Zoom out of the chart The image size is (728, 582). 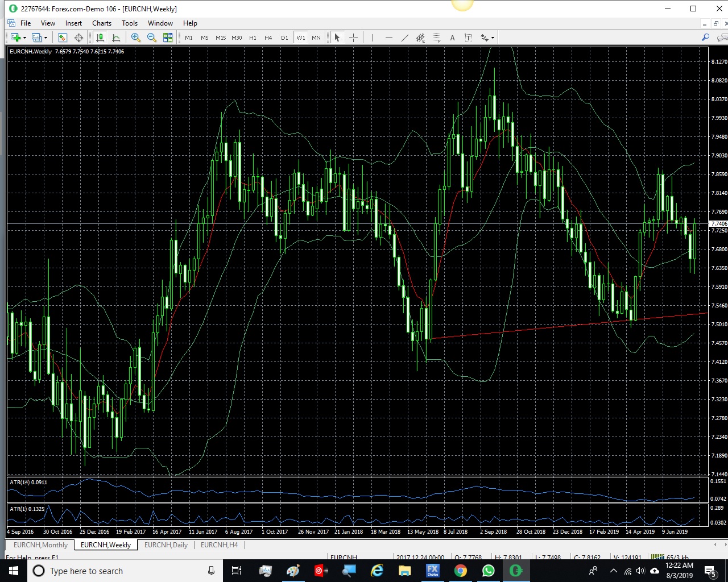152,38
